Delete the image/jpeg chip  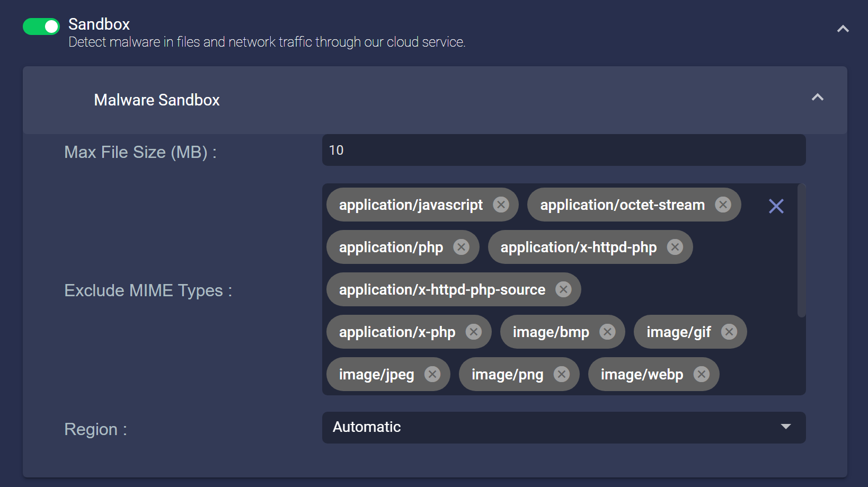pyautogui.click(x=432, y=374)
